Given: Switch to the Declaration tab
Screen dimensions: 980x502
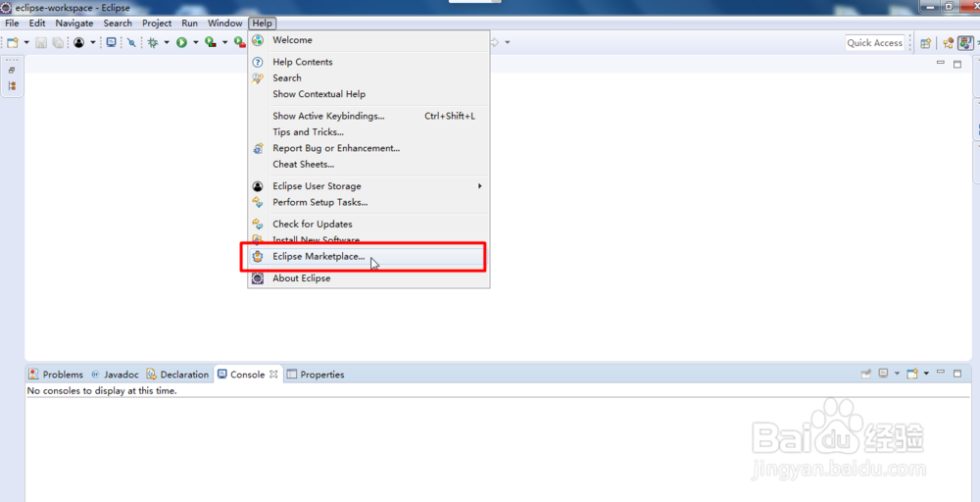Looking at the screenshot, I should (177, 375).
